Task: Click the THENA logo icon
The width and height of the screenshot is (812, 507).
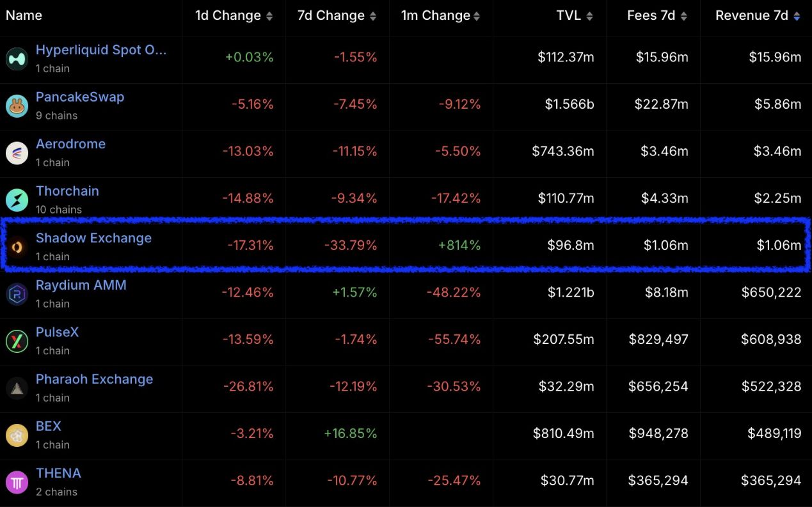Action: pyautogui.click(x=17, y=482)
